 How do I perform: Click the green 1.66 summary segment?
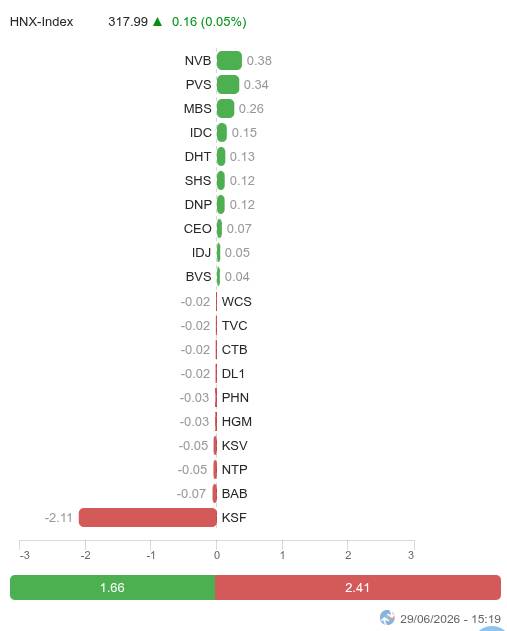(113, 588)
